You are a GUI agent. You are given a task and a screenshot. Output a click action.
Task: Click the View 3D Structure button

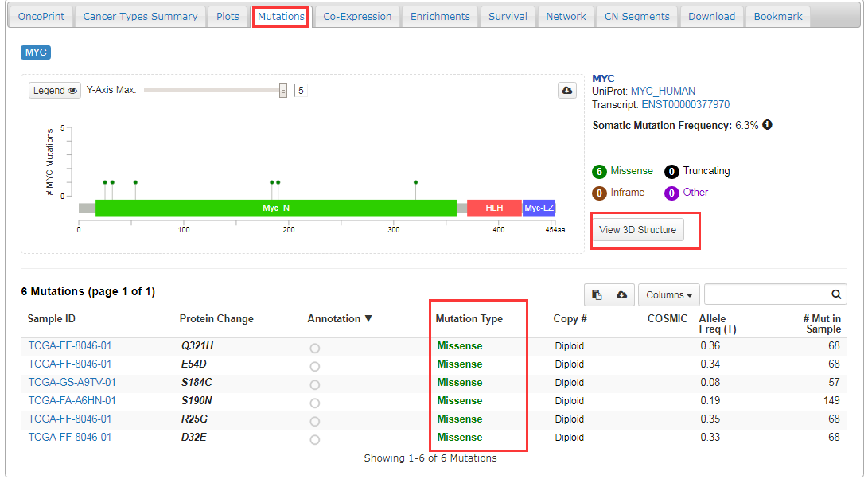click(637, 230)
